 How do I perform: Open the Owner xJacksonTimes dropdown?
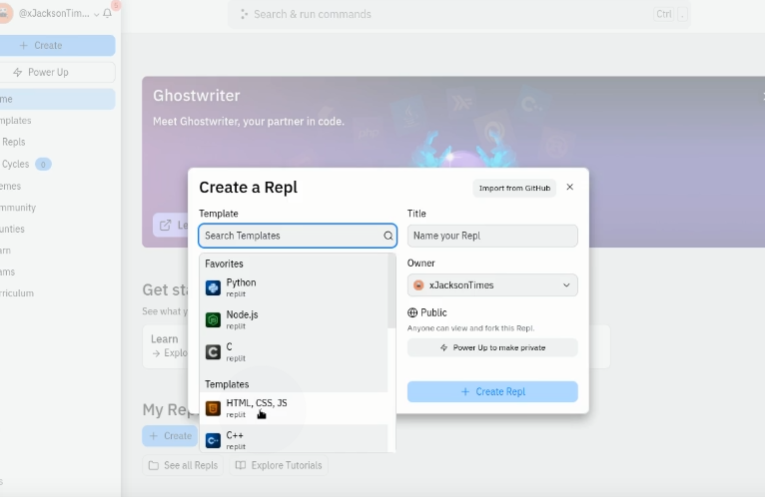pyautogui.click(x=492, y=285)
